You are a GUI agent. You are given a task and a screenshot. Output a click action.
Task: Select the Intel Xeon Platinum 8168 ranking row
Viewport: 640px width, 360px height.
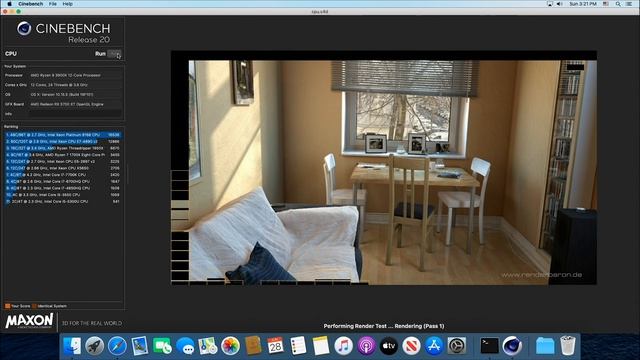tap(62, 135)
